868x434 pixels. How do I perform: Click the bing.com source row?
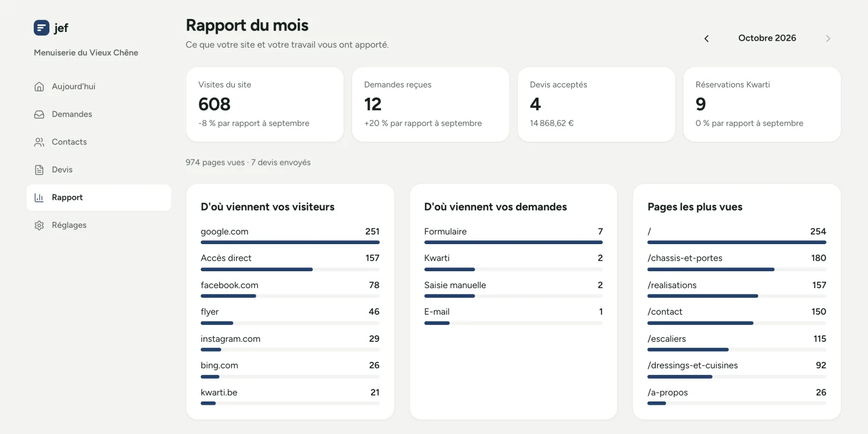point(290,369)
